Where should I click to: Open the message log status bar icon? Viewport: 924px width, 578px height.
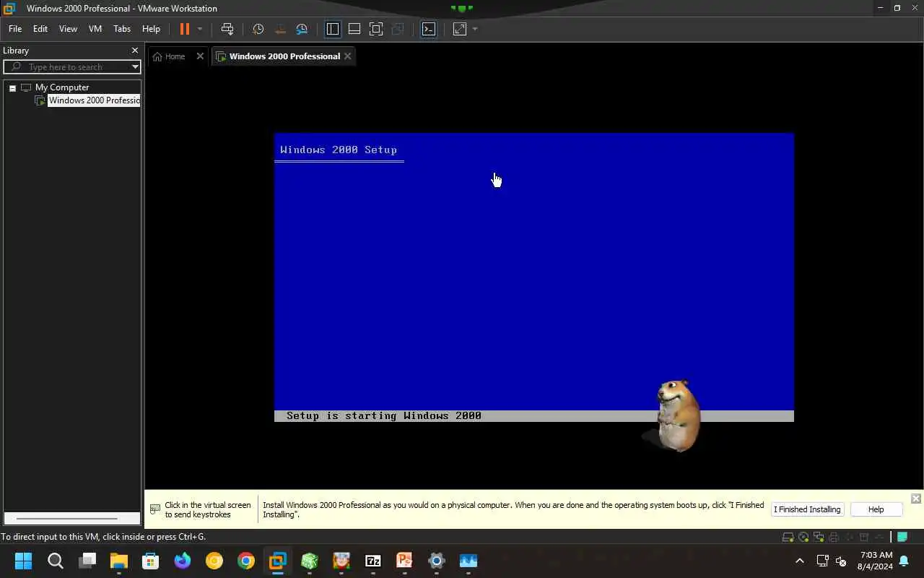pyautogui.click(x=902, y=537)
